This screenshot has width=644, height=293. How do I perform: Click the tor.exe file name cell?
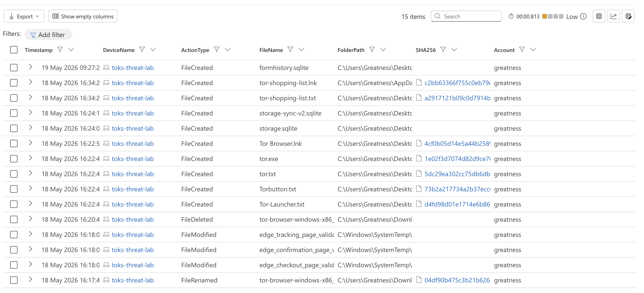(x=269, y=159)
